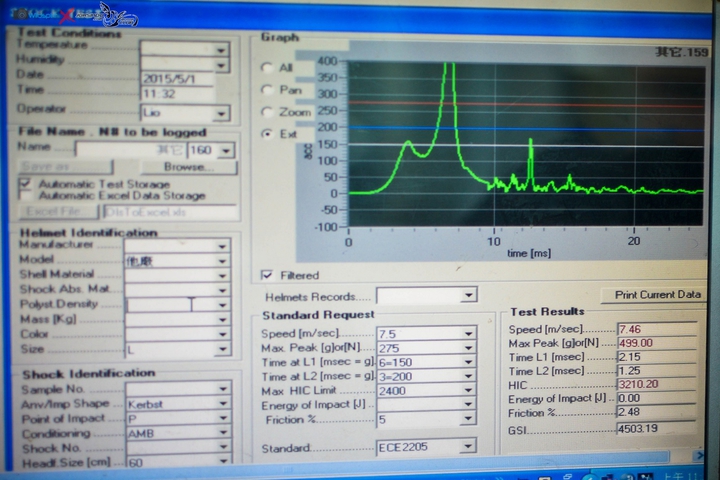
Task: Click the GSI result 4503.19
Action: pos(657,429)
